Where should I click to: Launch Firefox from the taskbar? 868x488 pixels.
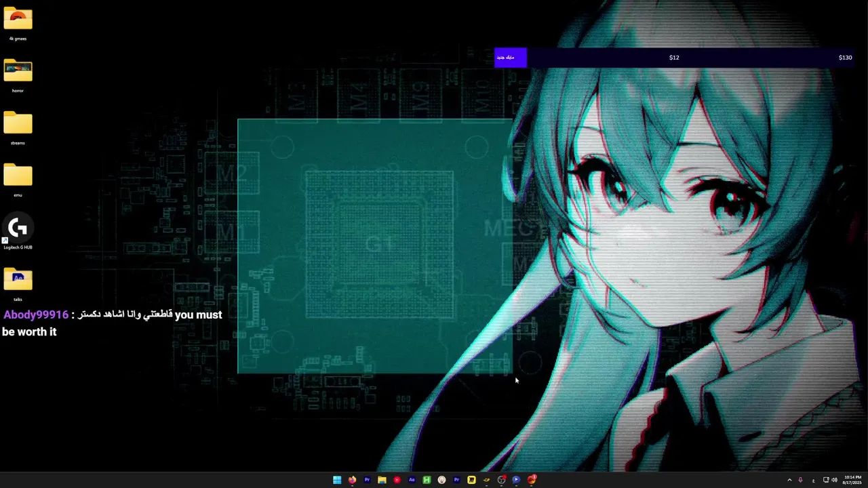point(352,480)
